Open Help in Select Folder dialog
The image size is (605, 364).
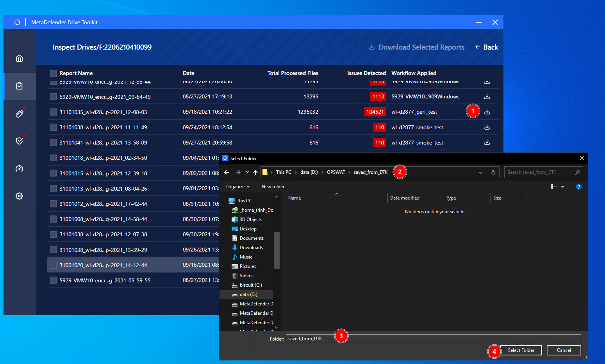click(x=579, y=187)
